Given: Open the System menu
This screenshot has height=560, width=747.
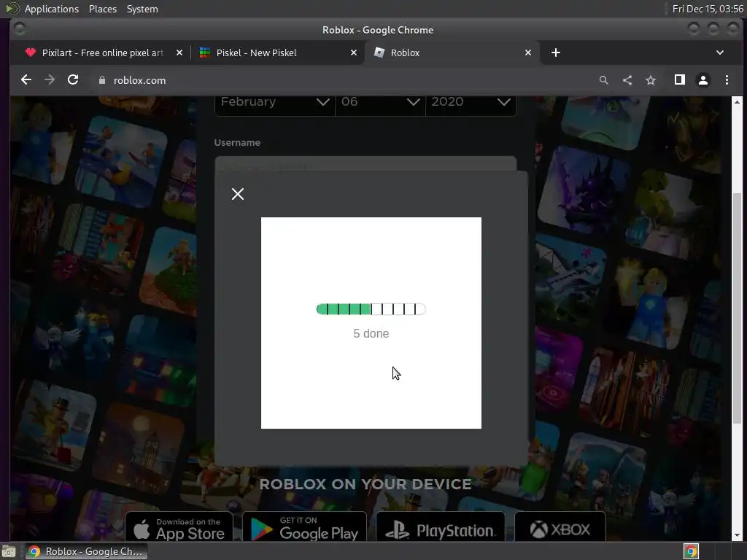Looking at the screenshot, I should (x=142, y=9).
